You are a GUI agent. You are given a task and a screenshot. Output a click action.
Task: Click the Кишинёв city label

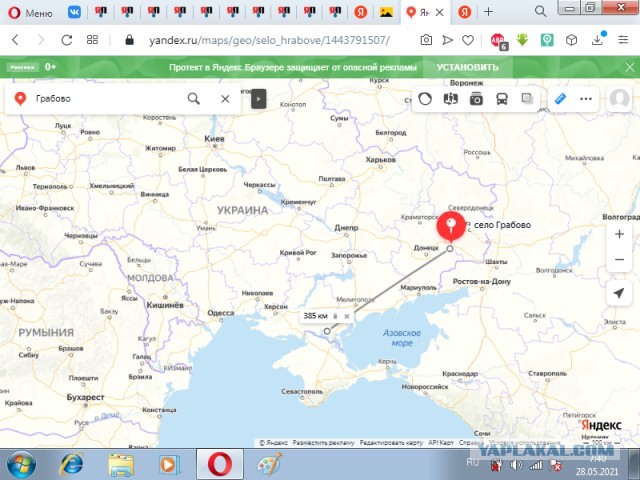165,305
